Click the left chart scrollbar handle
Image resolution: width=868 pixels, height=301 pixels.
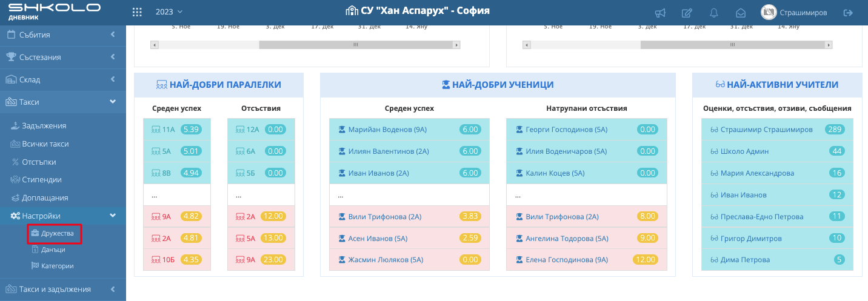(356, 45)
